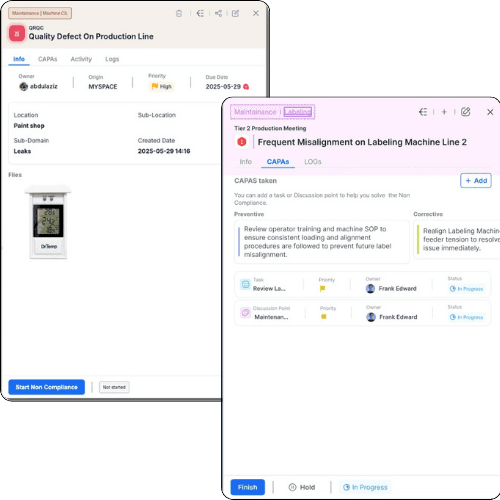The width and height of the screenshot is (500, 500).
Task: Select the CAPAs tab in Misalignment panel
Action: (x=278, y=162)
